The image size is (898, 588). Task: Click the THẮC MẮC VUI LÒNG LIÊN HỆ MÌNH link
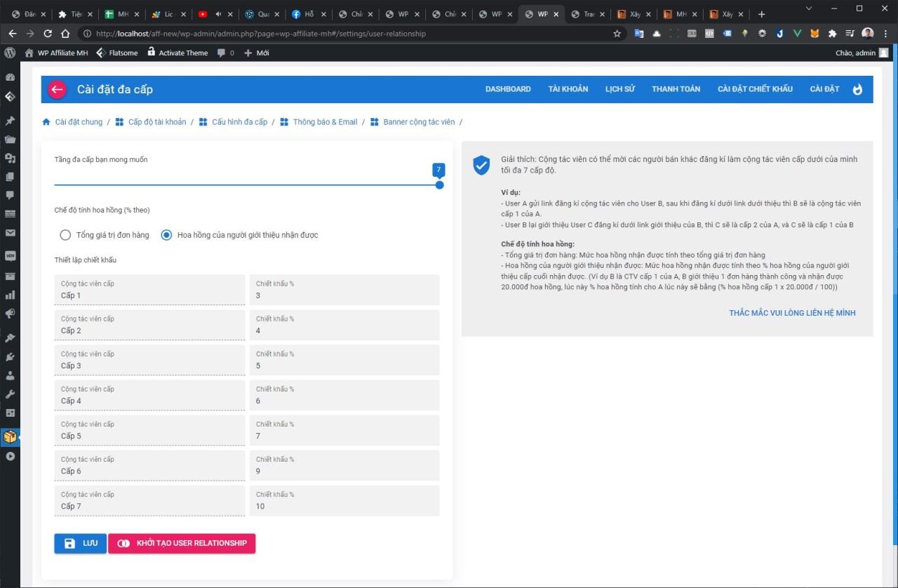click(x=791, y=312)
